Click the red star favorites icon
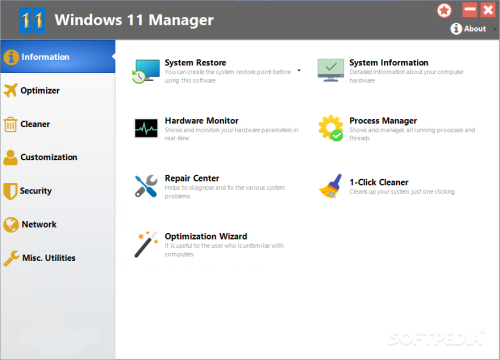The image size is (500, 360). point(444,11)
